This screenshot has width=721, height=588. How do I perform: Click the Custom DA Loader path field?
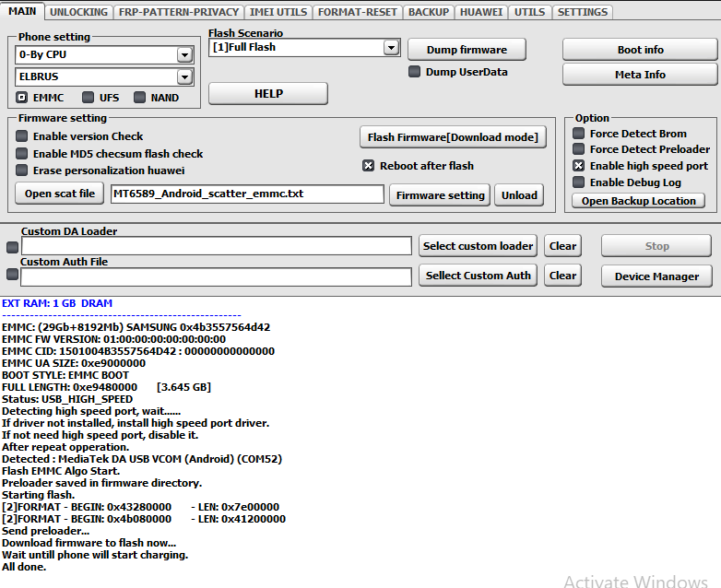(216, 246)
